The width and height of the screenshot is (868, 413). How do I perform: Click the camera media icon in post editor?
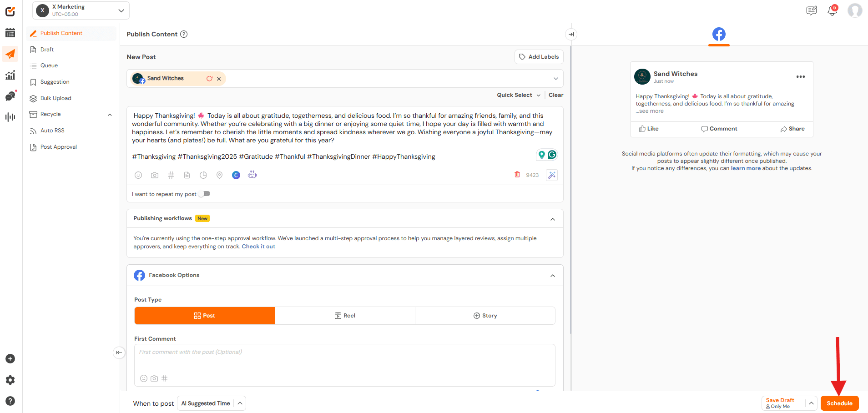click(155, 175)
